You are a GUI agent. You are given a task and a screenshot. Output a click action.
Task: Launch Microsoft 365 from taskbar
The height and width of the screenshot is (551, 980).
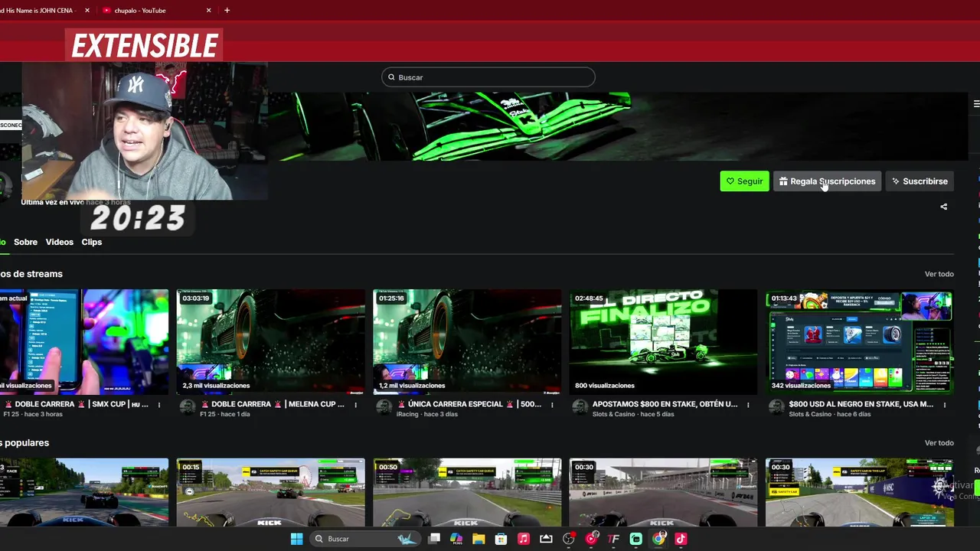pos(456,539)
